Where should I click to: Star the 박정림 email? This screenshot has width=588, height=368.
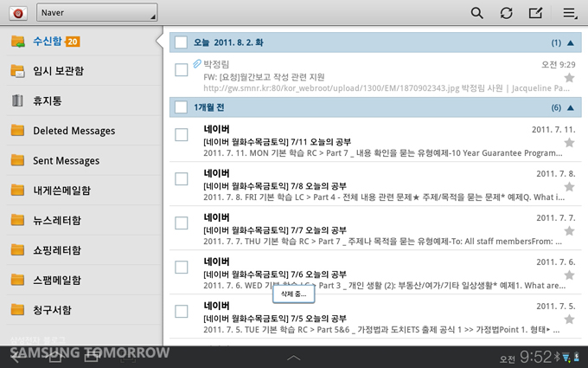tap(569, 78)
